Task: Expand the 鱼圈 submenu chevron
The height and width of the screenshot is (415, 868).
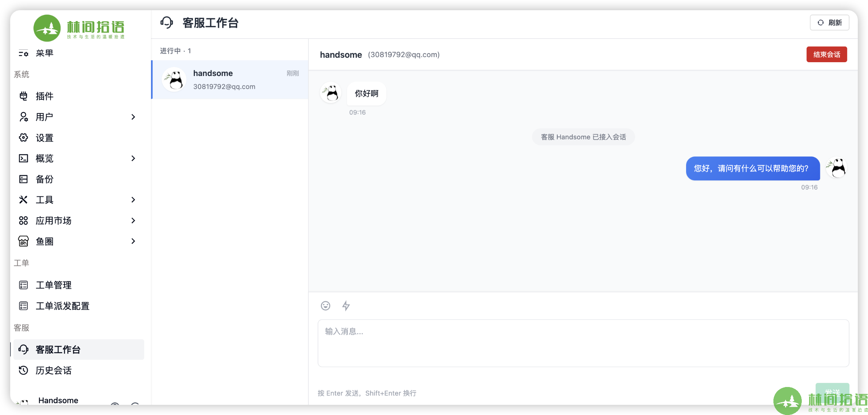Action: [x=133, y=241]
